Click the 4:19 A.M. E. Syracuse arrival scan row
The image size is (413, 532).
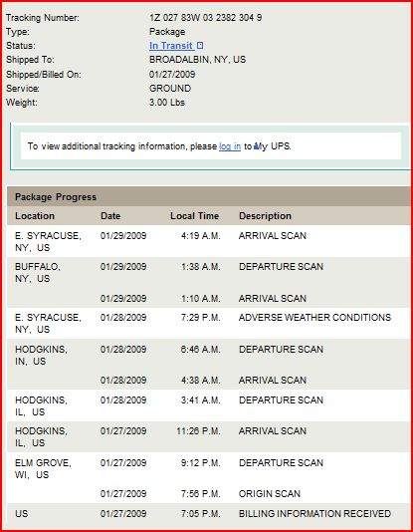[208, 241]
